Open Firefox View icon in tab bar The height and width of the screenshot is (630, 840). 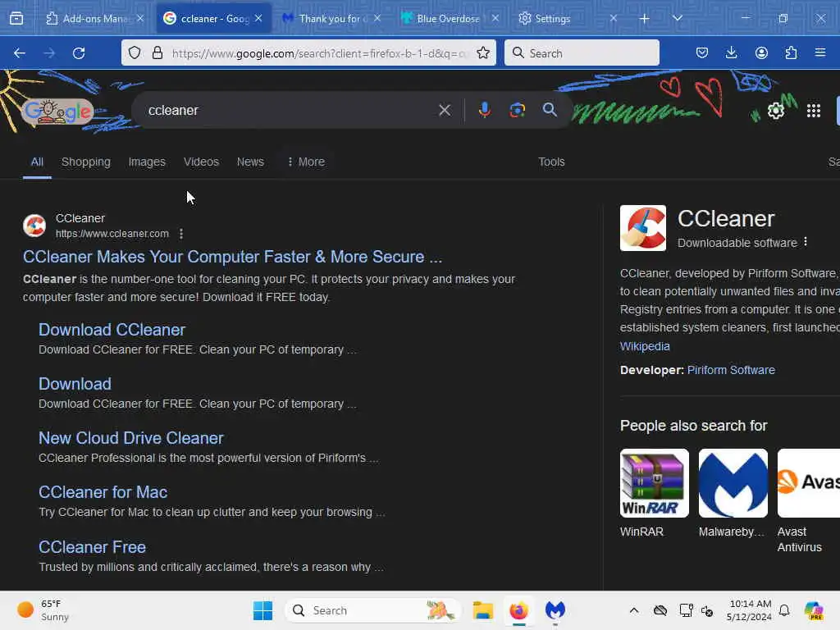click(x=16, y=19)
